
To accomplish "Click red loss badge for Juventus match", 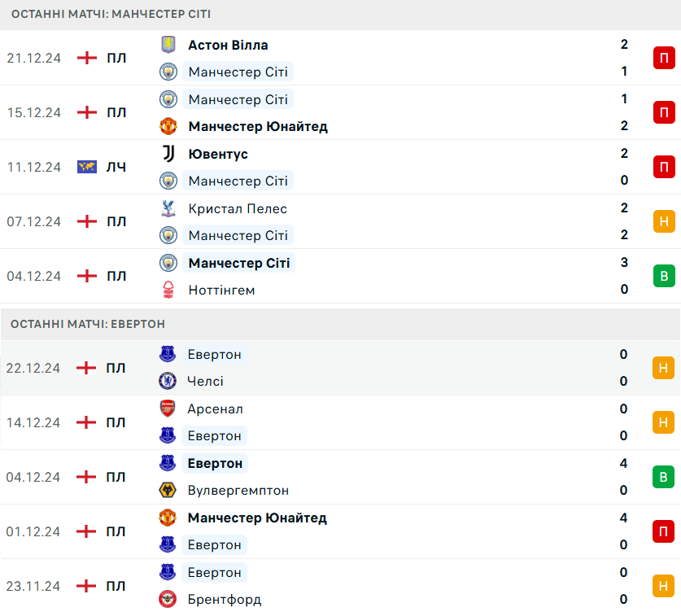I will (664, 167).
